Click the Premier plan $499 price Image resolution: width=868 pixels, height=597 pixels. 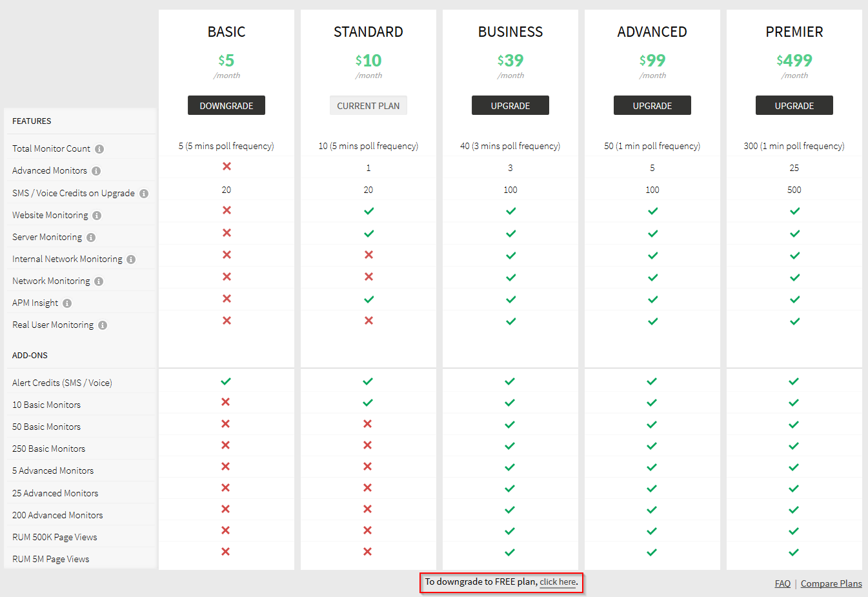(x=794, y=61)
